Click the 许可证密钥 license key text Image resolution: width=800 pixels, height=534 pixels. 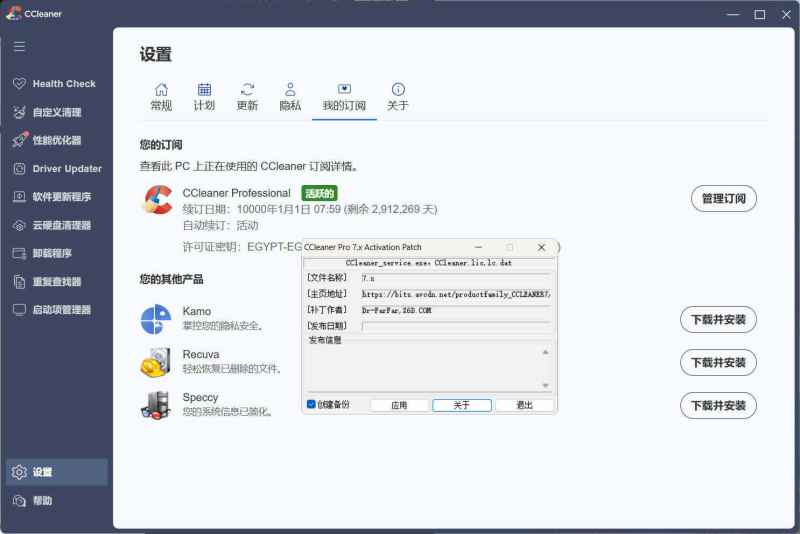[x=242, y=247]
